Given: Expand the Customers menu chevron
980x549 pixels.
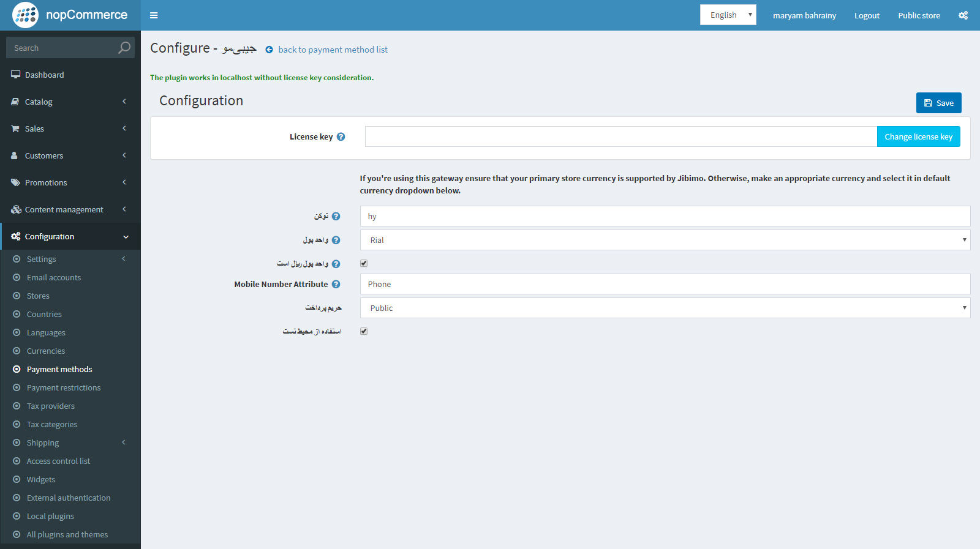Looking at the screenshot, I should (124, 155).
